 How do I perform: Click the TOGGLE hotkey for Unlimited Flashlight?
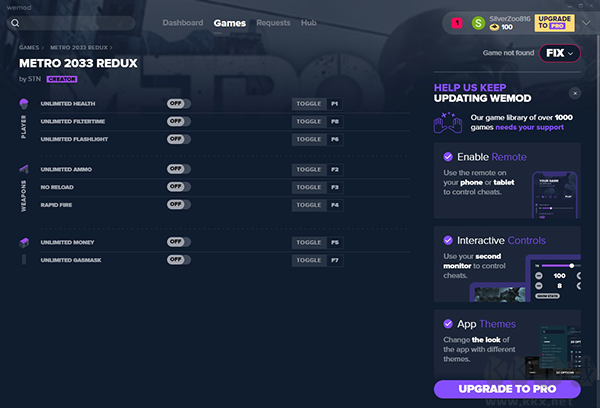click(x=309, y=139)
